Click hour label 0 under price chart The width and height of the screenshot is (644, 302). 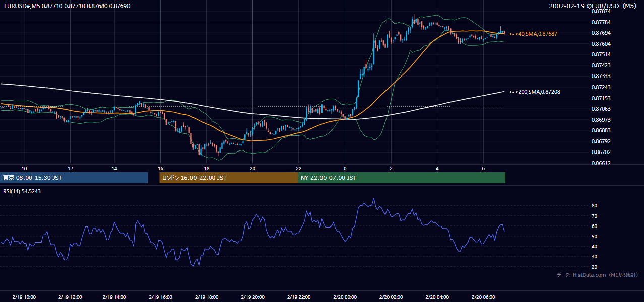pyautogui.click(x=345, y=168)
